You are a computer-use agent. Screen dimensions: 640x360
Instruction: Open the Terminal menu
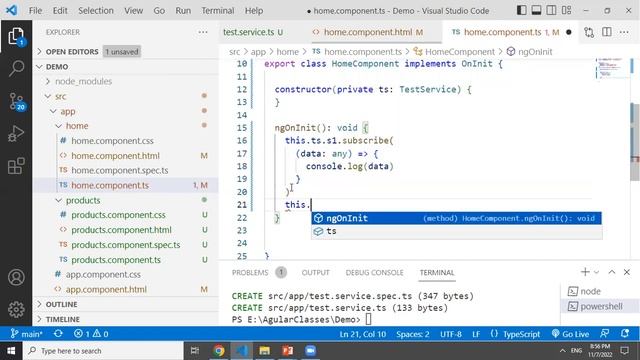click(x=218, y=11)
